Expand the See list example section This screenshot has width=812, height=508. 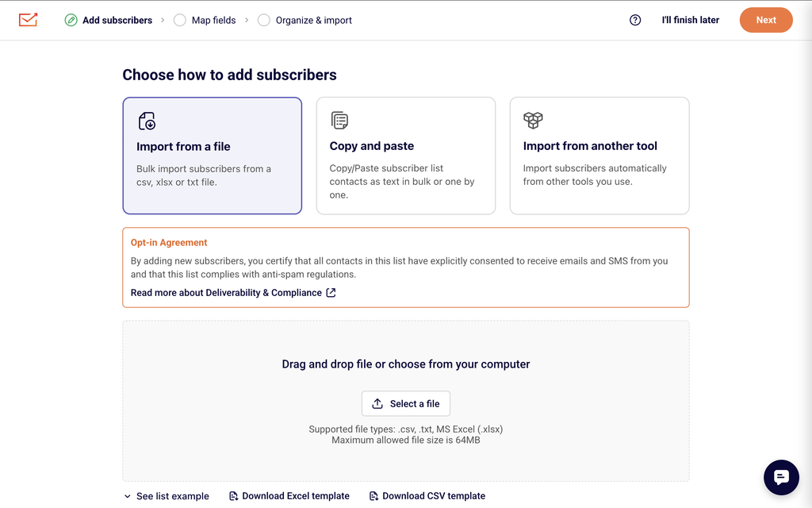pyautogui.click(x=167, y=496)
